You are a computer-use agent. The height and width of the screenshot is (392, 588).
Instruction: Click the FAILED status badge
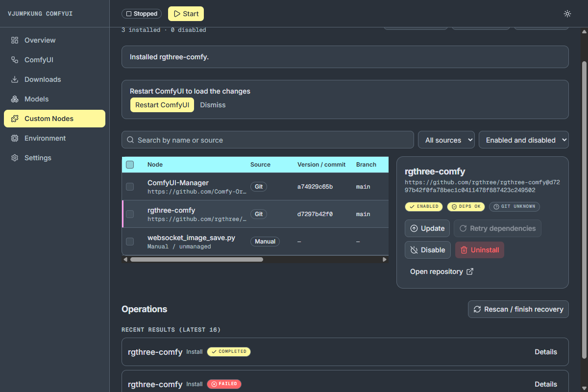click(x=224, y=384)
